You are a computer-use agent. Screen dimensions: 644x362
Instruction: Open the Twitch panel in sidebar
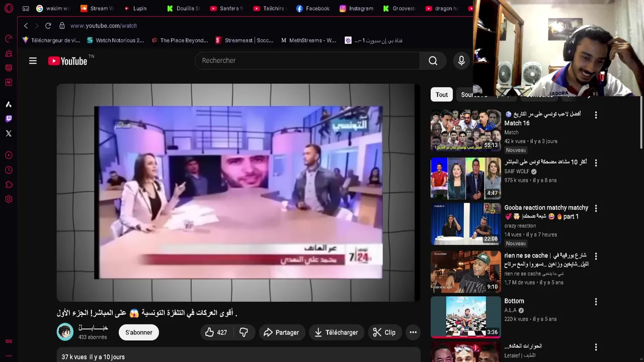[x=9, y=119]
